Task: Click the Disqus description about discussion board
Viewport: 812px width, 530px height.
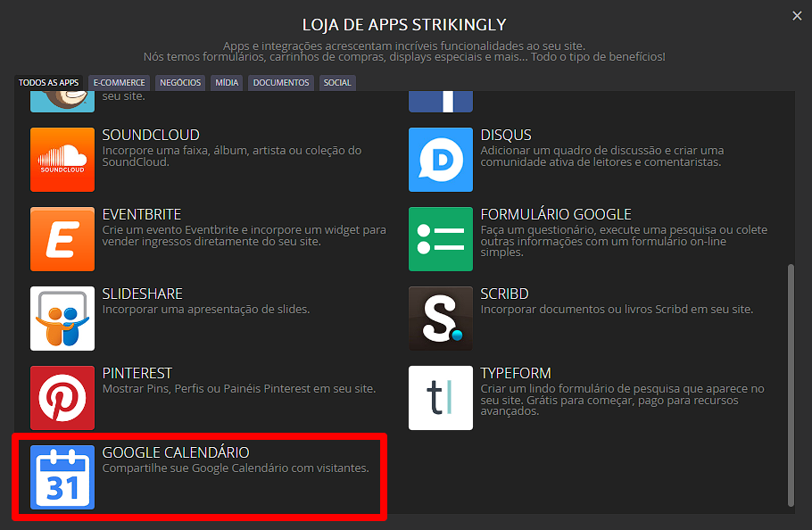Action: click(x=602, y=156)
